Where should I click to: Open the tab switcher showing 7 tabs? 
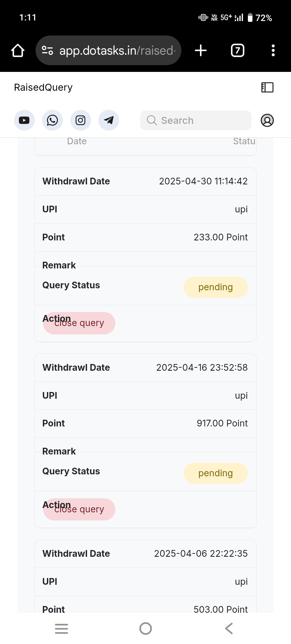pos(238,50)
